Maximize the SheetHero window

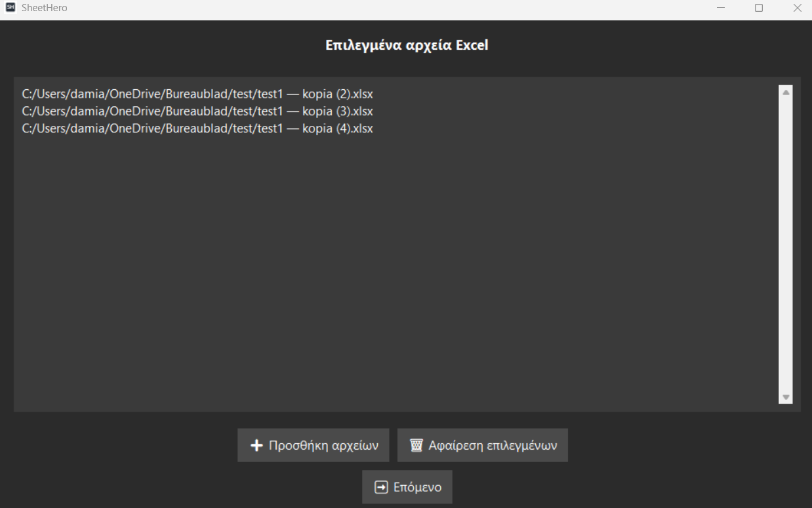(759, 9)
